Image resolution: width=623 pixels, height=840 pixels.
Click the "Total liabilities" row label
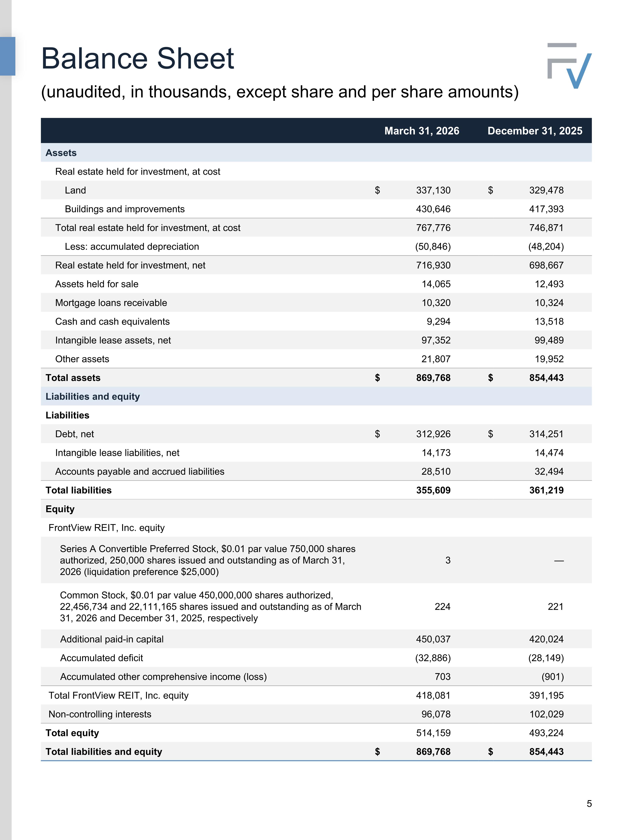[79, 490]
